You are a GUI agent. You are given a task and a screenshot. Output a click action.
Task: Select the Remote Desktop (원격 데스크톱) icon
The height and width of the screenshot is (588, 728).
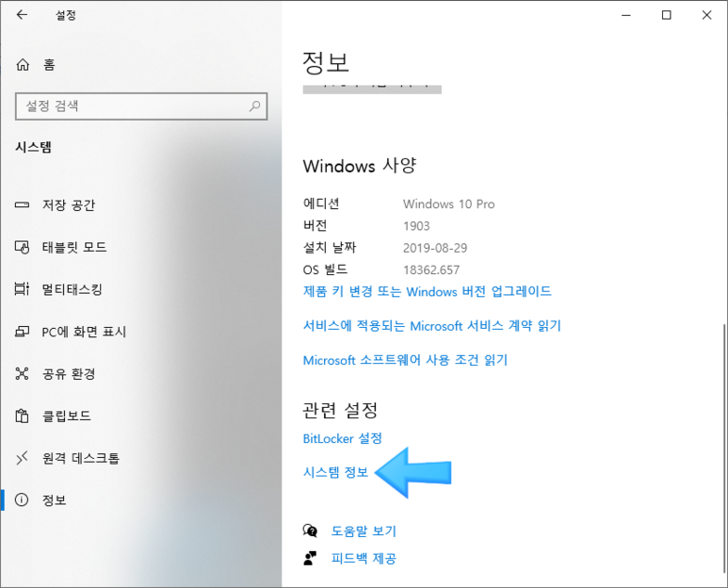(22, 458)
